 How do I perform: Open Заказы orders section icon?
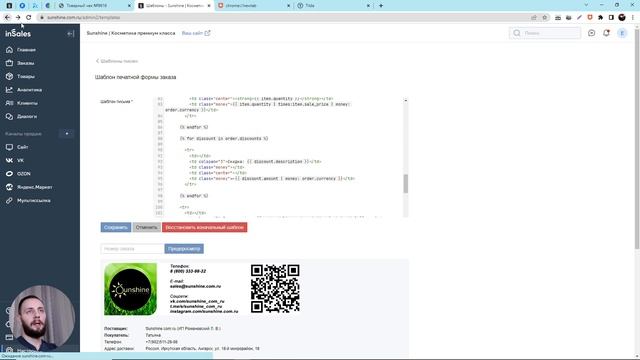click(x=9, y=63)
